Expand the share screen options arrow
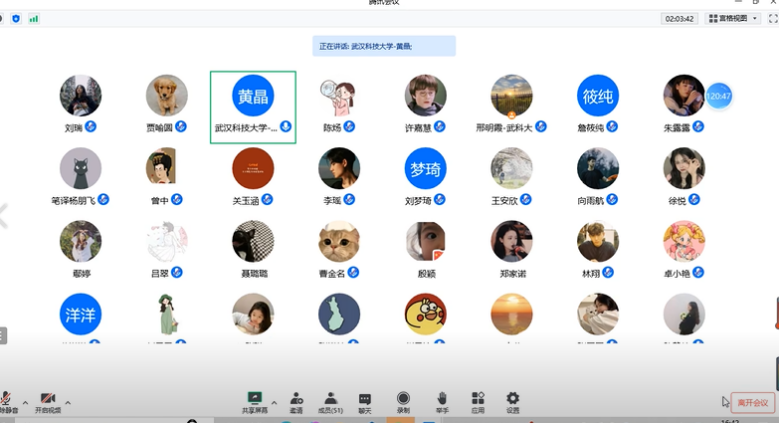The height and width of the screenshot is (423, 779). pyautogui.click(x=274, y=403)
